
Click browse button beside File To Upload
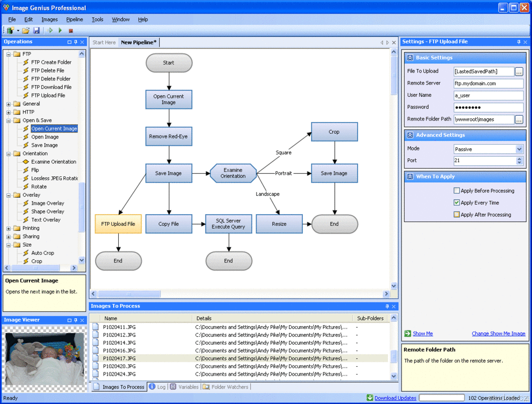coord(519,72)
